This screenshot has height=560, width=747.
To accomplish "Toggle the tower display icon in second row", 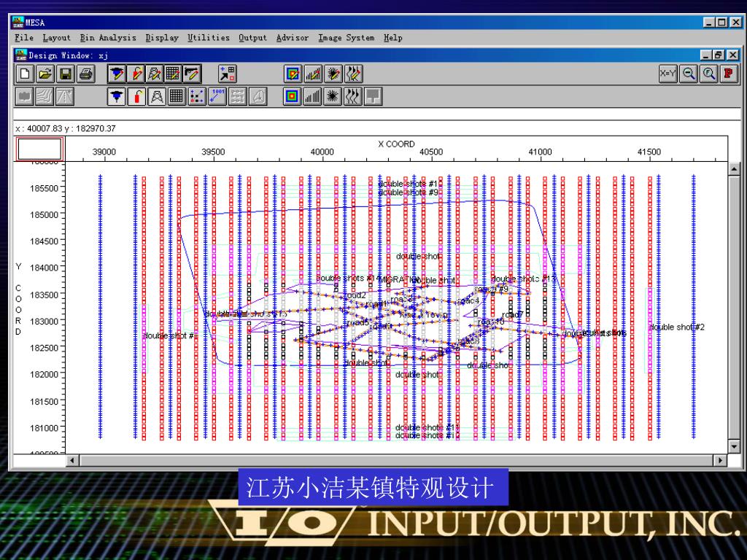I will coord(157,97).
